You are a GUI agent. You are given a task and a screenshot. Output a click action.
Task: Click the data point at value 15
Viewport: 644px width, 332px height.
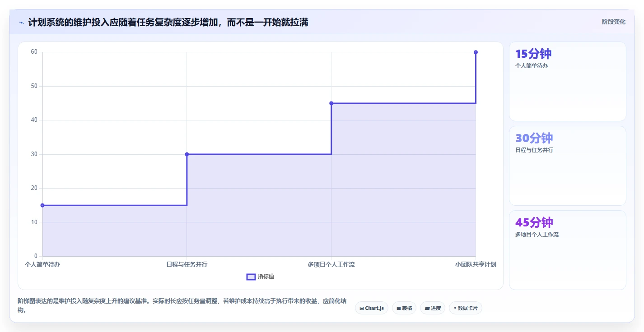tap(42, 205)
